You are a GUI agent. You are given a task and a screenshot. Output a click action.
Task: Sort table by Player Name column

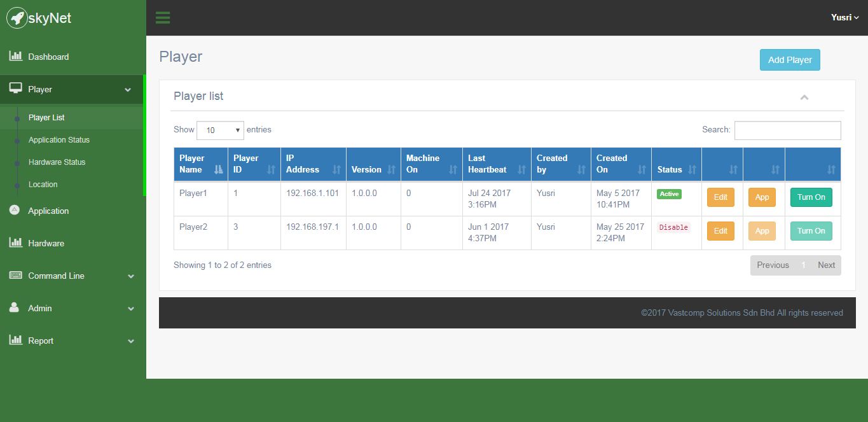(200, 164)
